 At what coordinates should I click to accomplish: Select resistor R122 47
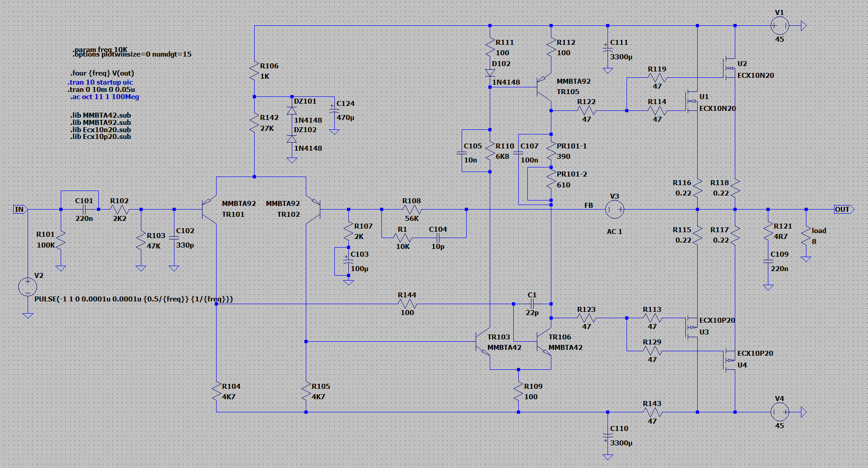click(586, 110)
